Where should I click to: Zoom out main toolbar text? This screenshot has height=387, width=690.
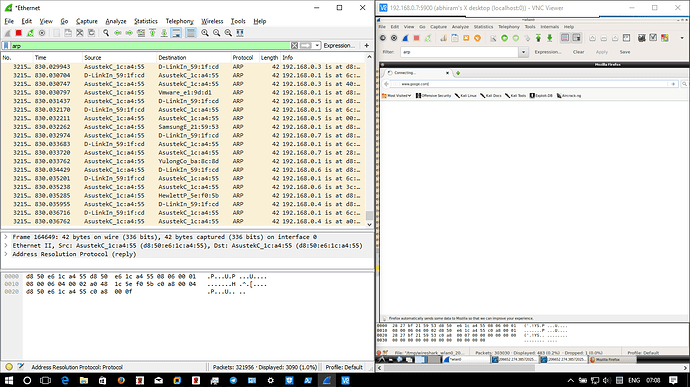[x=217, y=33]
